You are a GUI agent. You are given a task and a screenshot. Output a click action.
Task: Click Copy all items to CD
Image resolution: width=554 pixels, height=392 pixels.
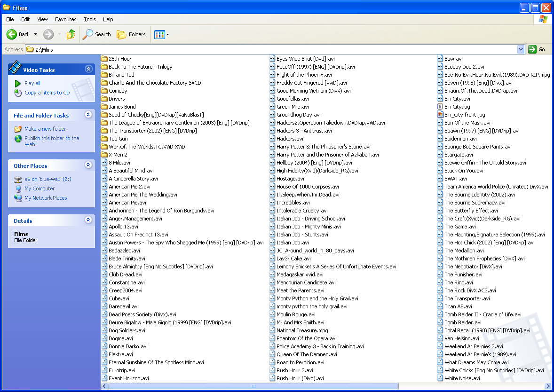coord(47,93)
